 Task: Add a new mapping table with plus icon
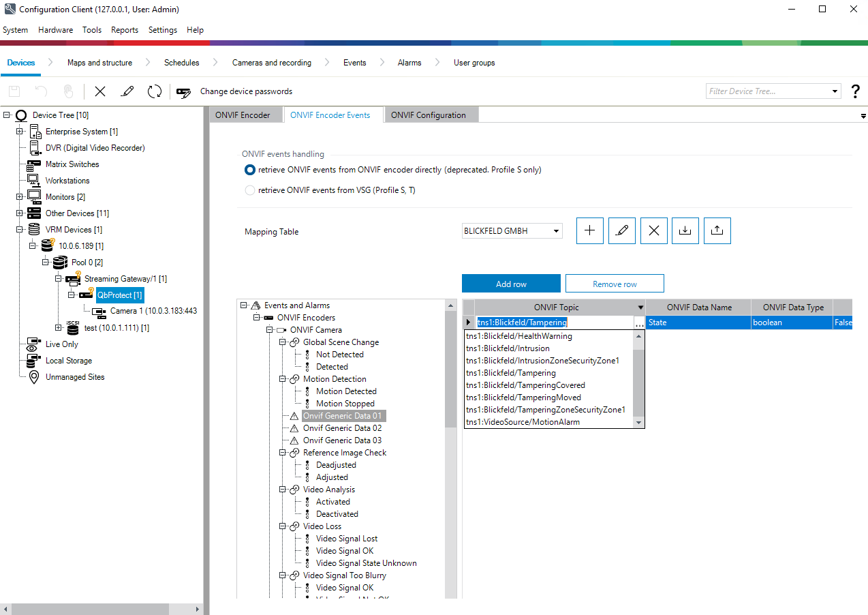589,231
